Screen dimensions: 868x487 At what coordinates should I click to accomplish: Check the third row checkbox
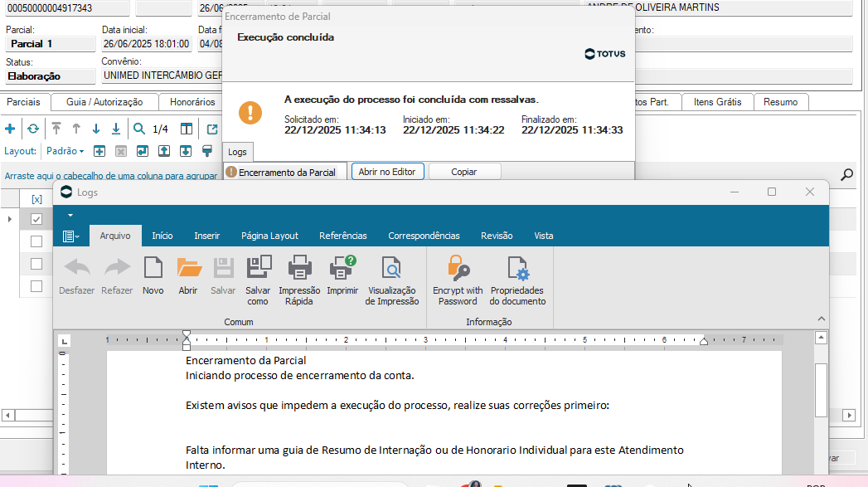click(36, 264)
